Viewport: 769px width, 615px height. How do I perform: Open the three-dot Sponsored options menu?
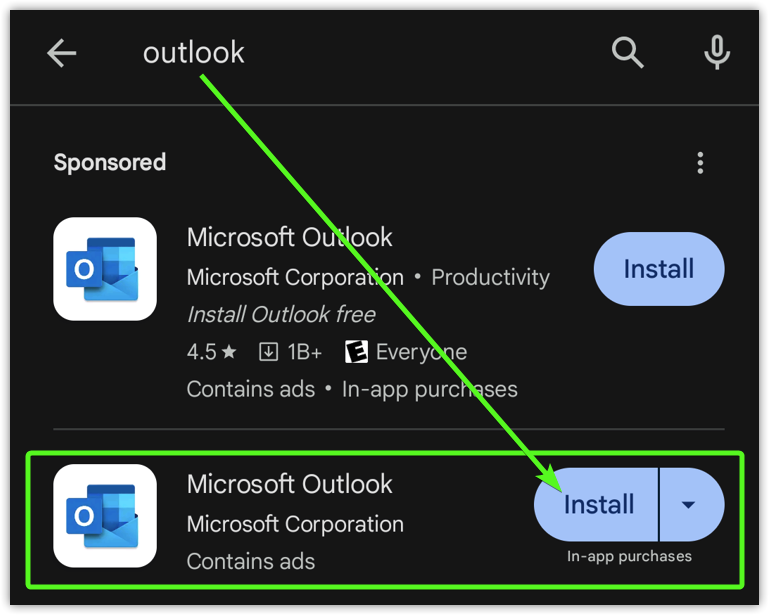(x=700, y=163)
